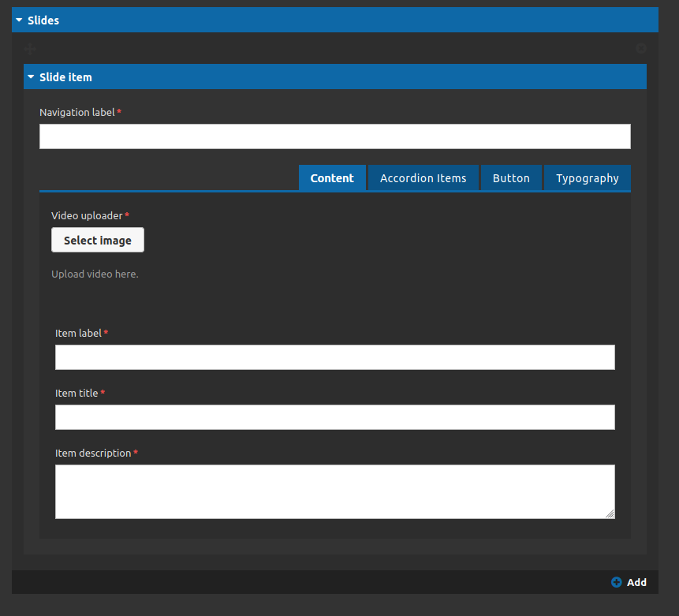Viewport: 679px width, 616px height.
Task: Switch to the Content tab
Action: (332, 178)
